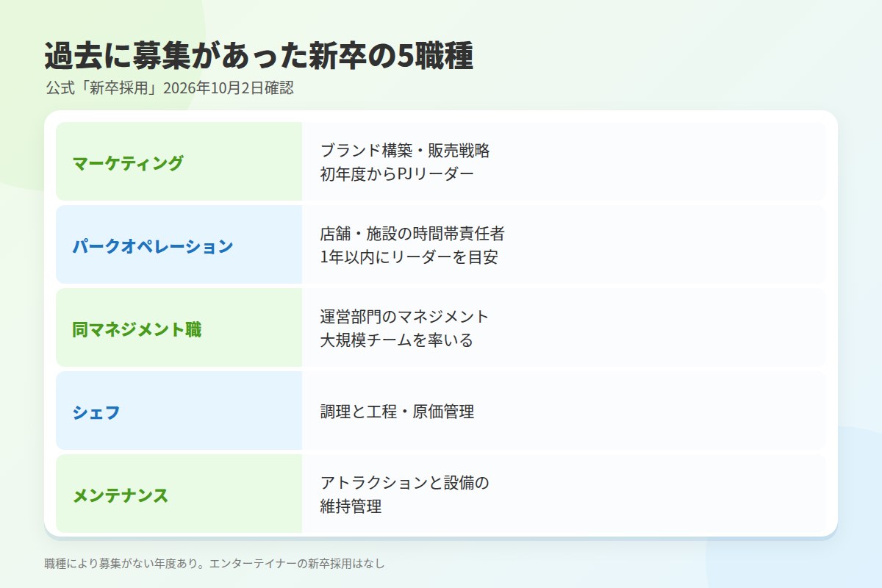This screenshot has width=882, height=588.
Task: Select the メンテナンス job label
Action: tap(121, 495)
